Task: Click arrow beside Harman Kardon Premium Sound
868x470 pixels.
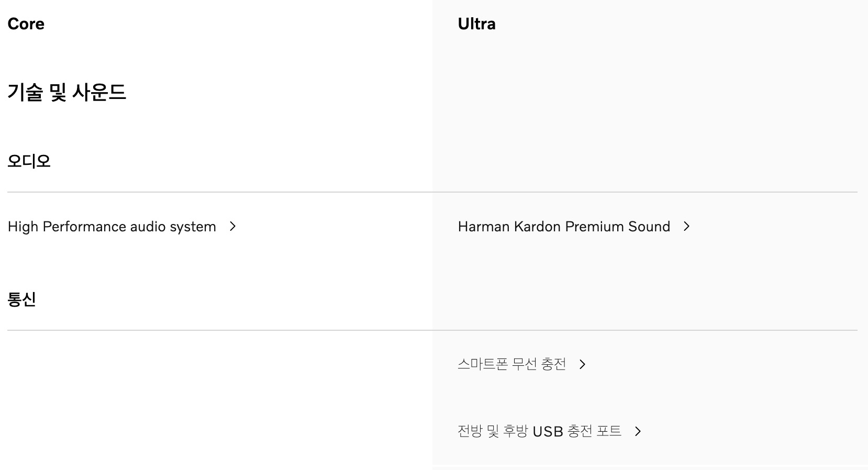Action: 686,226
